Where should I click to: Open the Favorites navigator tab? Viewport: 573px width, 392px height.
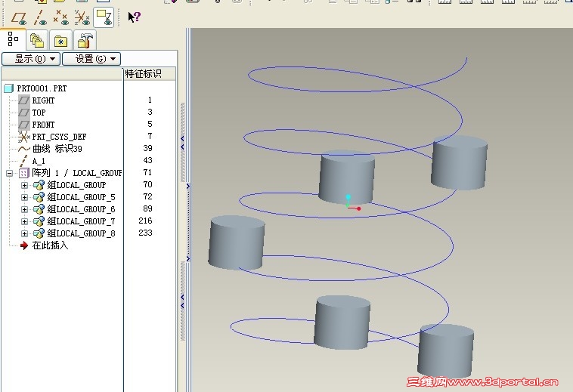(x=60, y=41)
